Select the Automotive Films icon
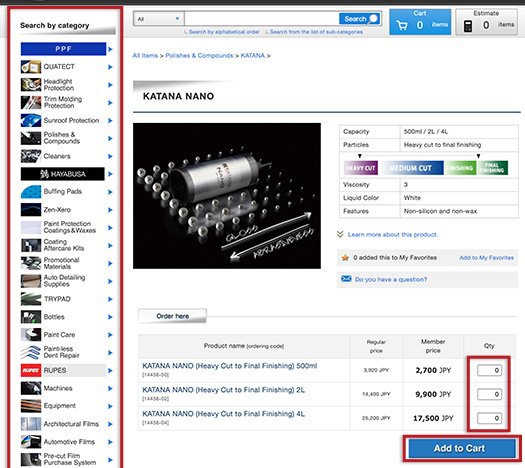Screen dimensions: 525x468 [31, 442]
